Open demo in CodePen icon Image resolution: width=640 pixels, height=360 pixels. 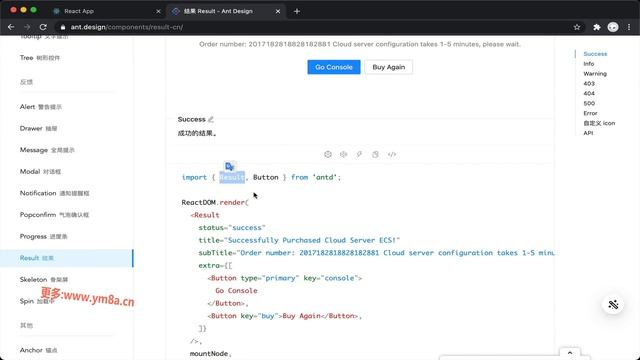(343, 154)
